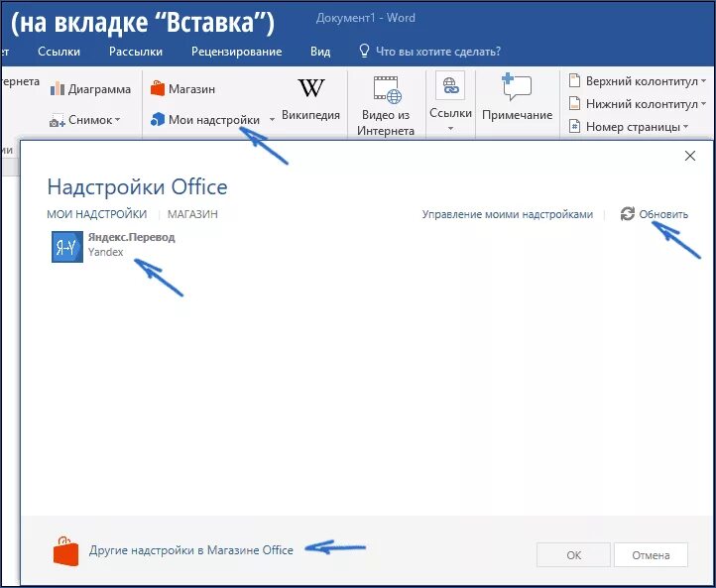Expand the Номер страницы dropdown arrow

pos(686,127)
